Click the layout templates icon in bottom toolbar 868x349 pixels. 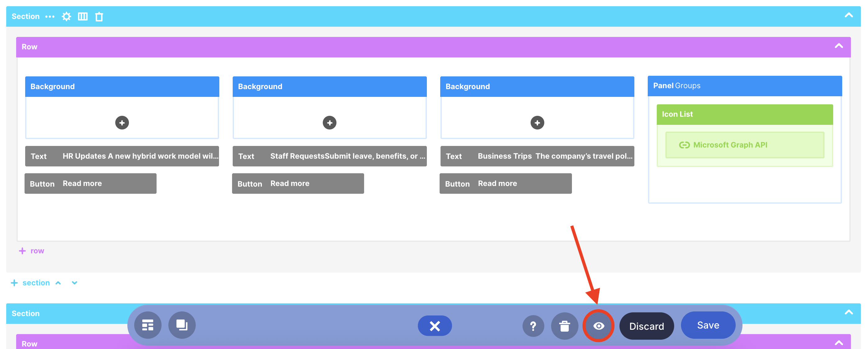tap(148, 325)
